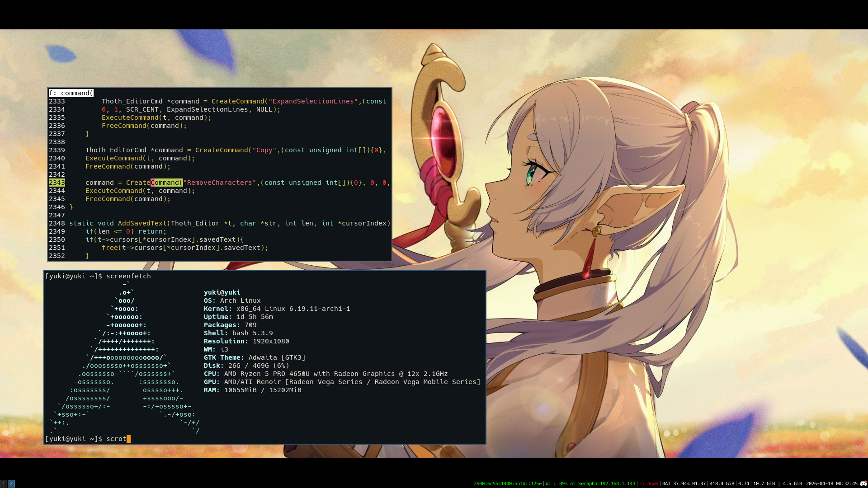Screen dimensions: 868x488
Task: Click the 'yuki@yuki' header in screenfetch output
Action: point(222,292)
